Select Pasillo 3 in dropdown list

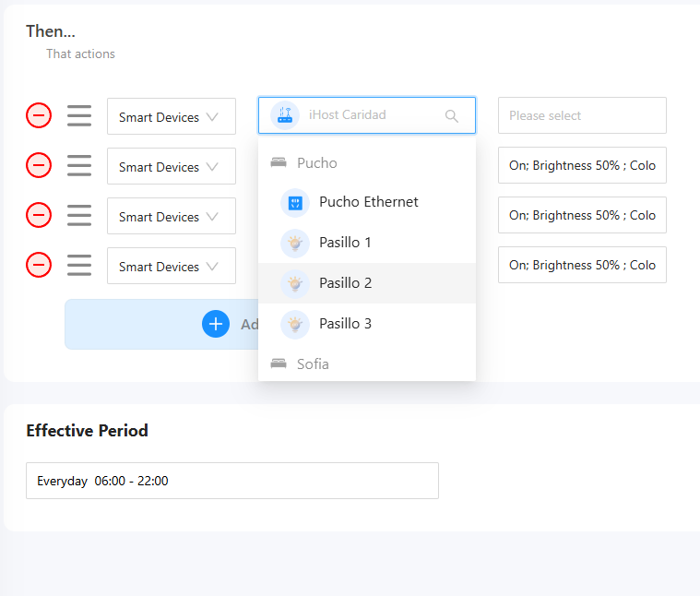click(345, 324)
